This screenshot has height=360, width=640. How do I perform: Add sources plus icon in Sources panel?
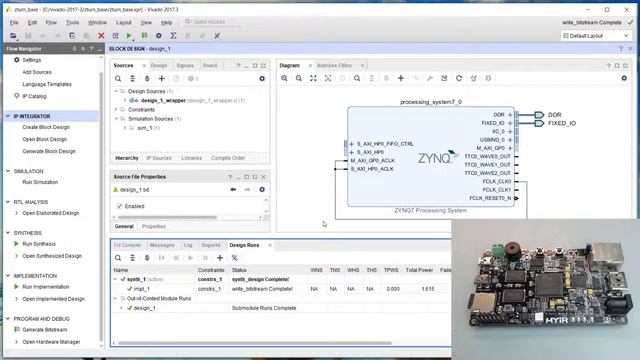click(162, 78)
